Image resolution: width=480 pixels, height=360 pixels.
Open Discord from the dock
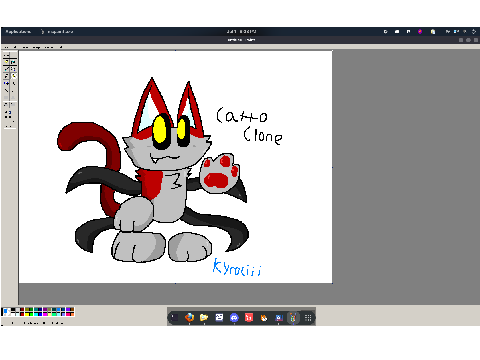click(234, 317)
